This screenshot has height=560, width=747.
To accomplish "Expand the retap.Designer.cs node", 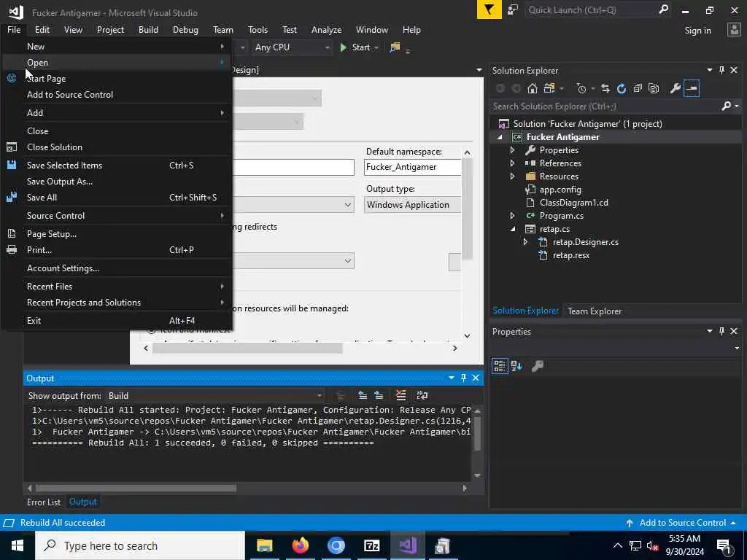I will (x=525, y=242).
